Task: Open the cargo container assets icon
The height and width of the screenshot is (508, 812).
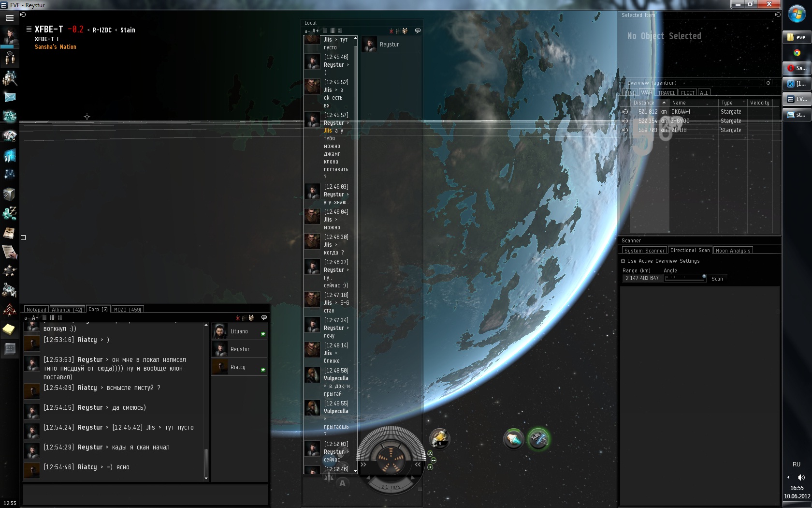Action: pos(9,194)
